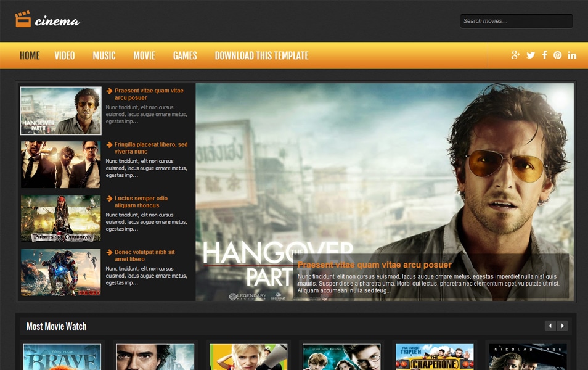588x370 pixels.
Task: Click the Most Movie Watch heading
Action: [x=56, y=326]
